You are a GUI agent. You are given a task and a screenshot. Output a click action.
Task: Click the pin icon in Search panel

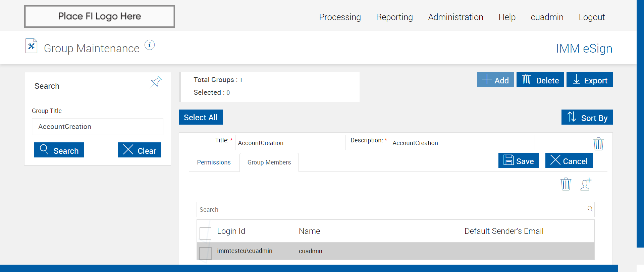(x=156, y=81)
